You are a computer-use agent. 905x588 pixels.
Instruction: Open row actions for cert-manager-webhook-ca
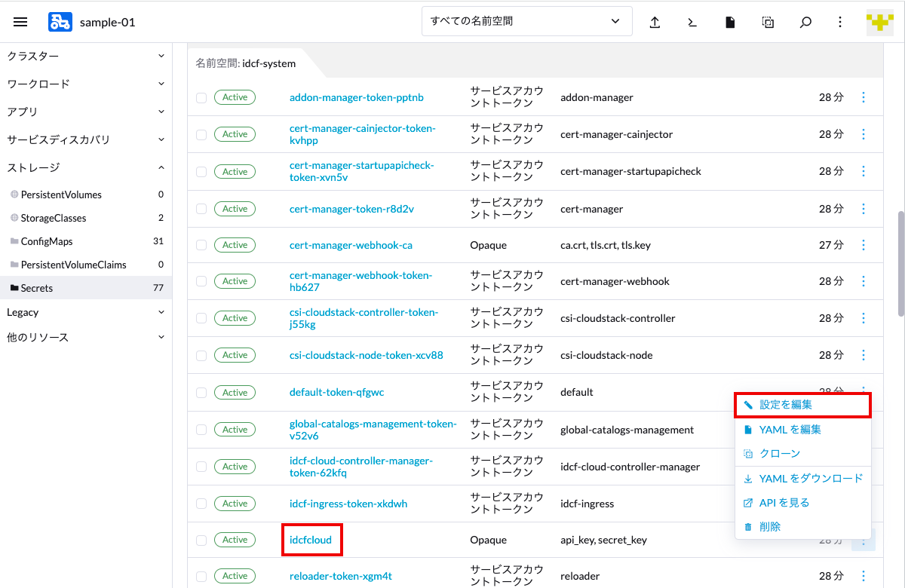(864, 245)
